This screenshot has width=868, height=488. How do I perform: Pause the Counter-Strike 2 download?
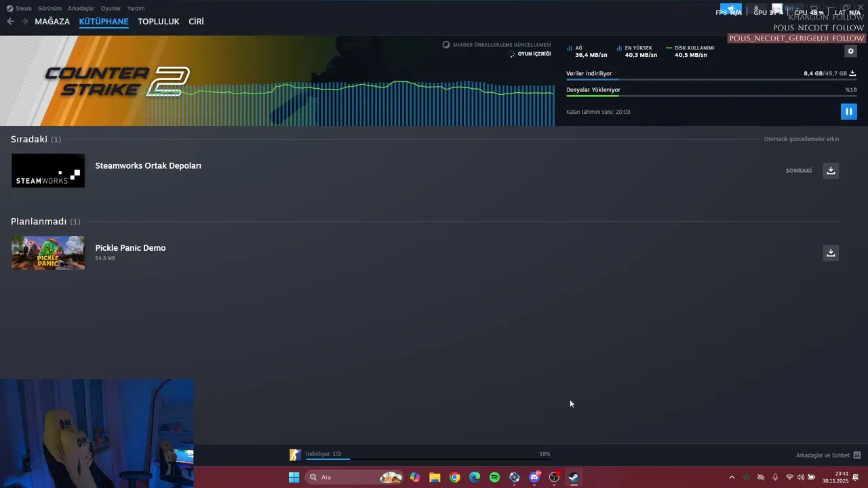pyautogui.click(x=848, y=111)
